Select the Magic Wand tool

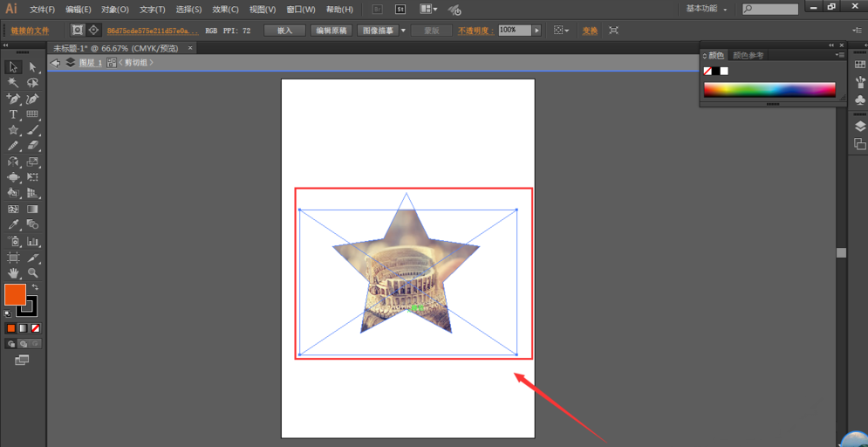13,83
